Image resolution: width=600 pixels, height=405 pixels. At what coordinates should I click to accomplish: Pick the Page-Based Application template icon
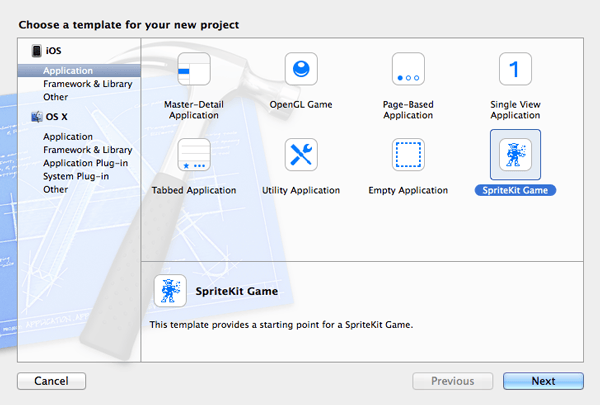[408, 70]
